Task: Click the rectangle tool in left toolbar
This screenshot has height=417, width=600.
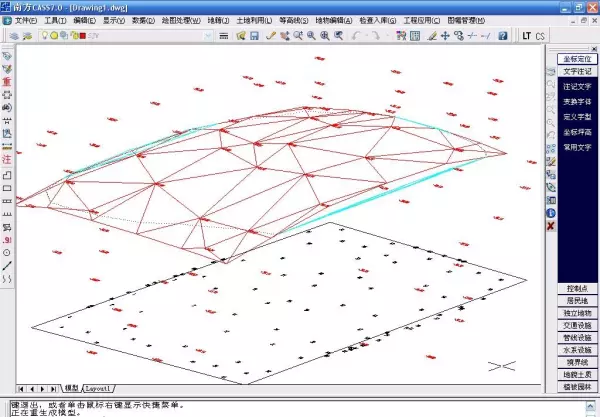Action: click(x=7, y=188)
